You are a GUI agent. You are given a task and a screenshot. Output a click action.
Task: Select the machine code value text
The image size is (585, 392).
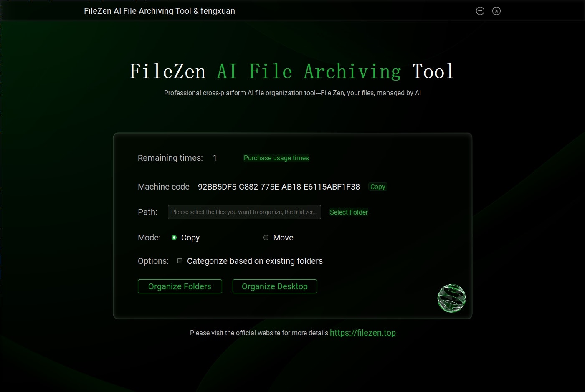point(279,187)
